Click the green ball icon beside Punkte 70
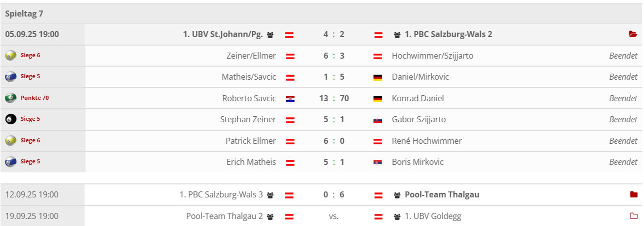Viewport: 644px width, 226px height. pyautogui.click(x=10, y=98)
